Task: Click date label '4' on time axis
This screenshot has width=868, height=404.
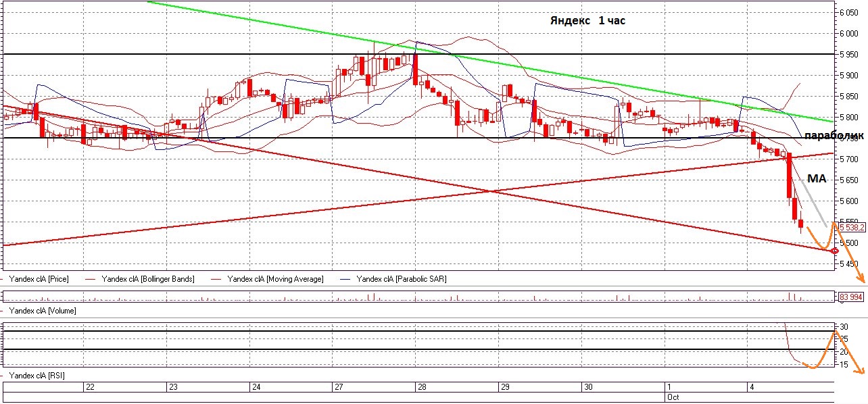Action: (x=752, y=387)
